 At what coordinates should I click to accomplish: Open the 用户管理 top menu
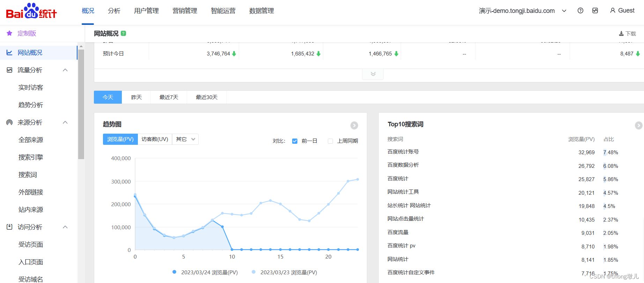(x=147, y=11)
